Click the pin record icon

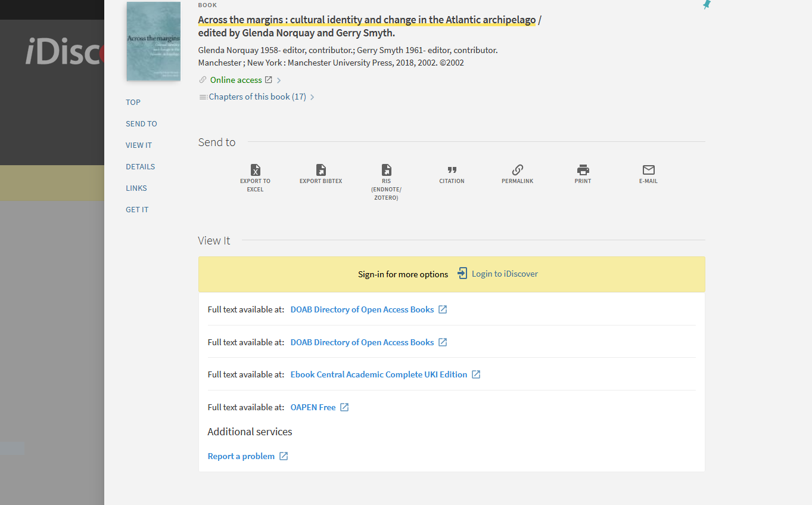(x=706, y=5)
